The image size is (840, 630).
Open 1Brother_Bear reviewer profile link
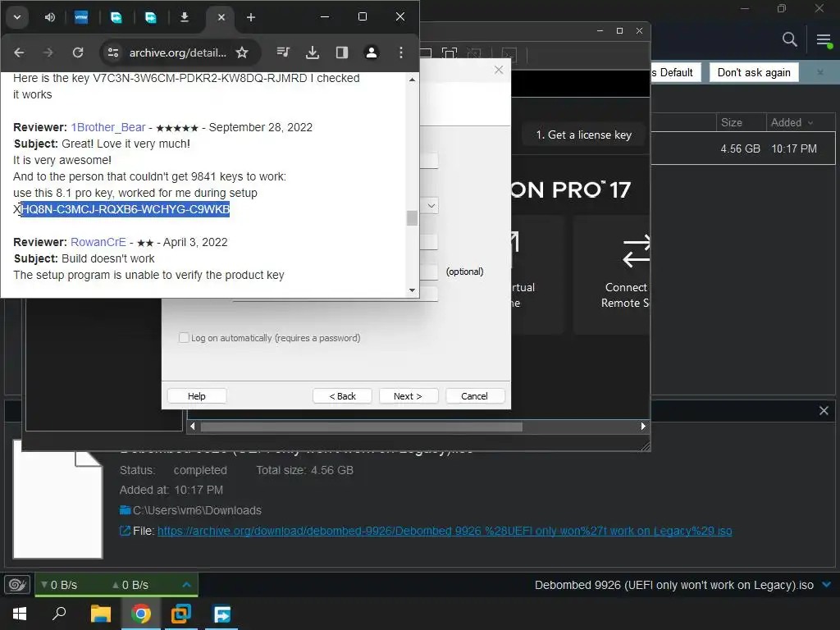coord(108,127)
